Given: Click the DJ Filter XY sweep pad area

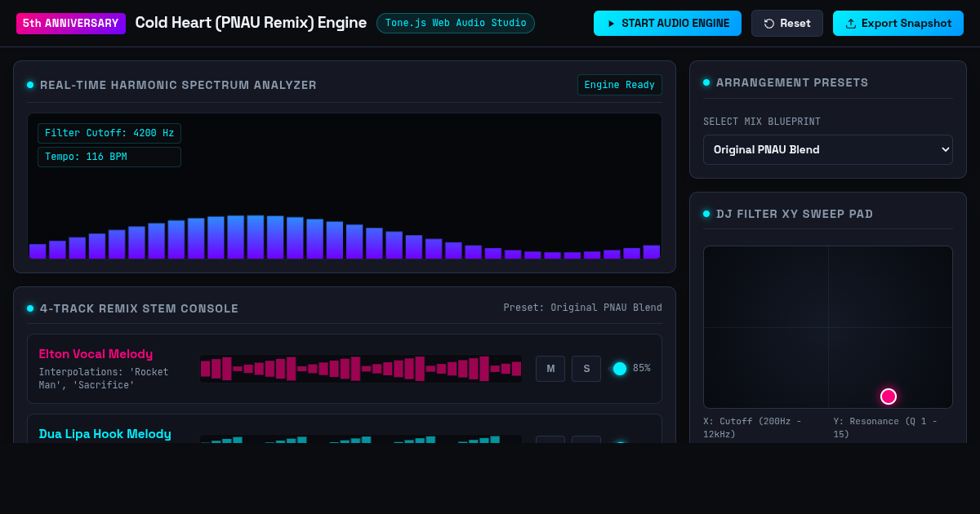Looking at the screenshot, I should (x=828, y=327).
